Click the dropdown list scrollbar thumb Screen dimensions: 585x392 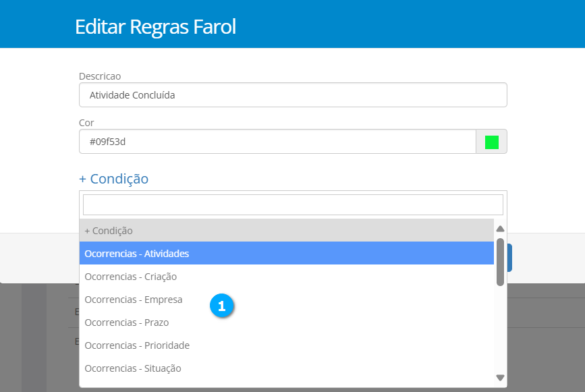point(500,262)
